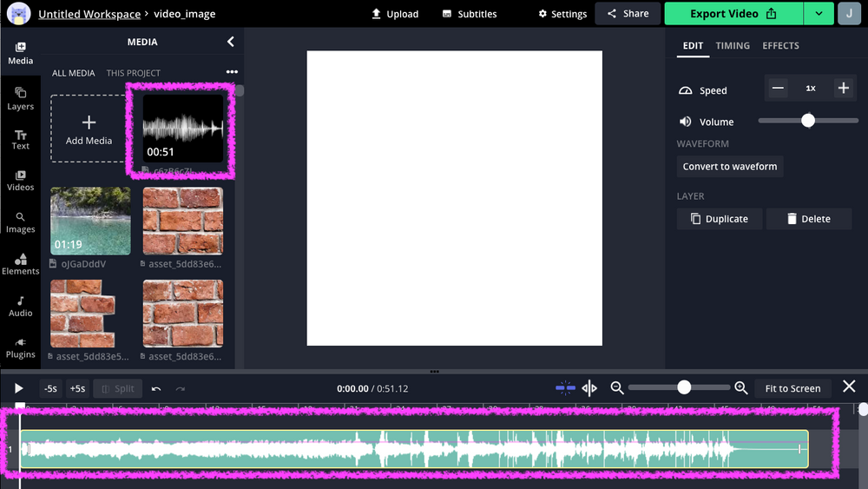Viewport: 868px width, 489px height.
Task: Click the Kapwing cat logo
Action: pyautogui.click(x=18, y=14)
